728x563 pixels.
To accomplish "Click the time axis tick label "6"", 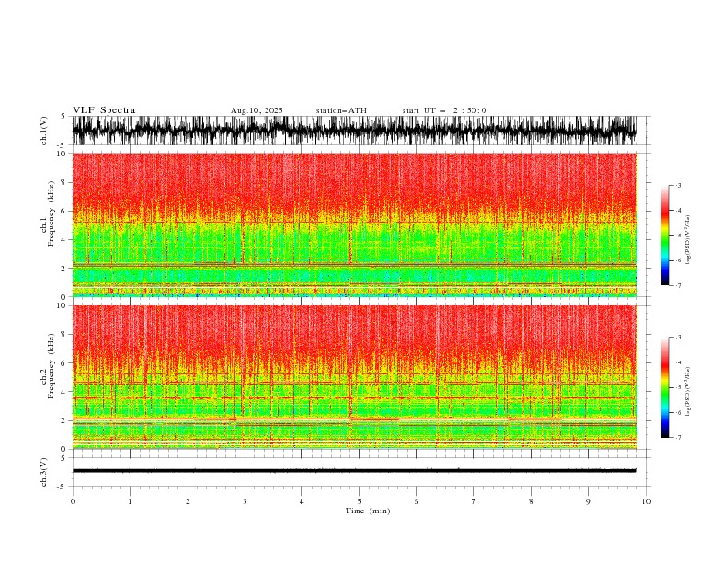I will click(416, 501).
